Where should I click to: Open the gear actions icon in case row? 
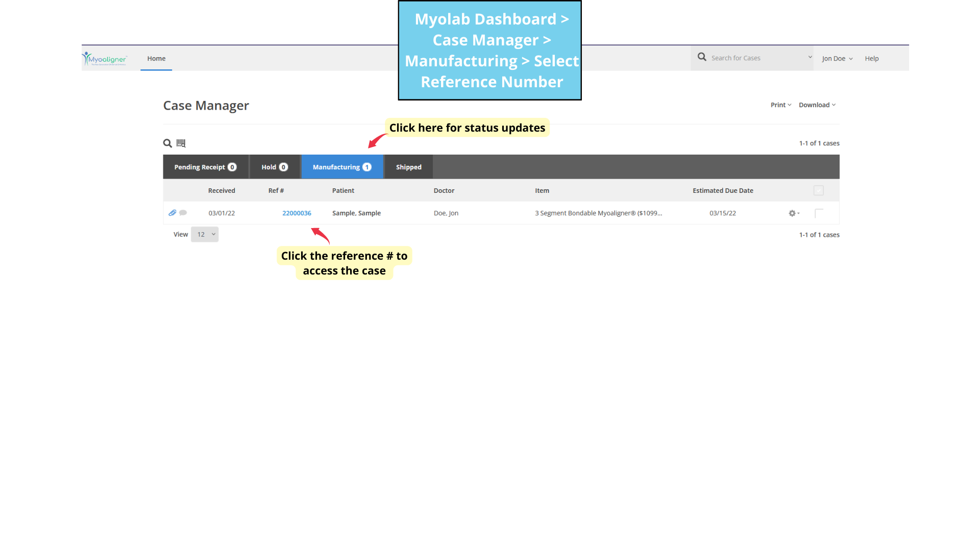[793, 213]
